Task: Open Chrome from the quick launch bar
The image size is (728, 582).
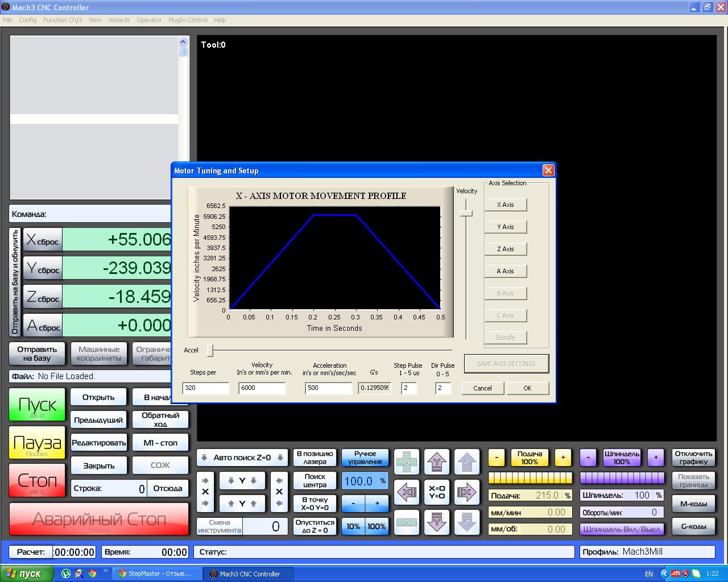Action: pos(92,574)
